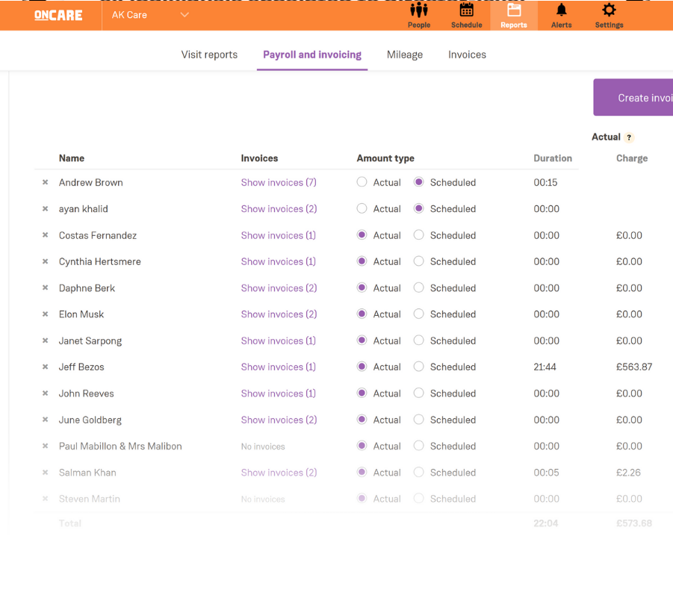Viewport: 673px width, 616px height.
Task: Select Actual amount type for Andrew Brown
Action: [x=362, y=182]
